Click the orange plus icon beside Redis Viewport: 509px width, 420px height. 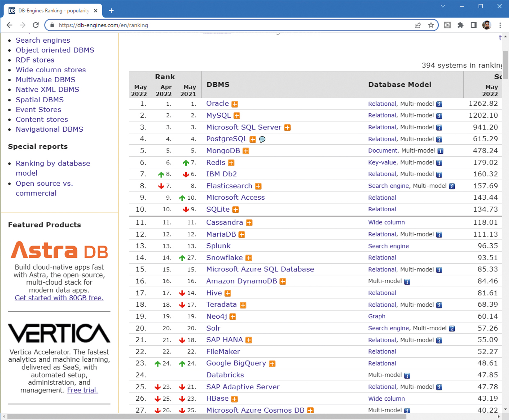(x=231, y=163)
